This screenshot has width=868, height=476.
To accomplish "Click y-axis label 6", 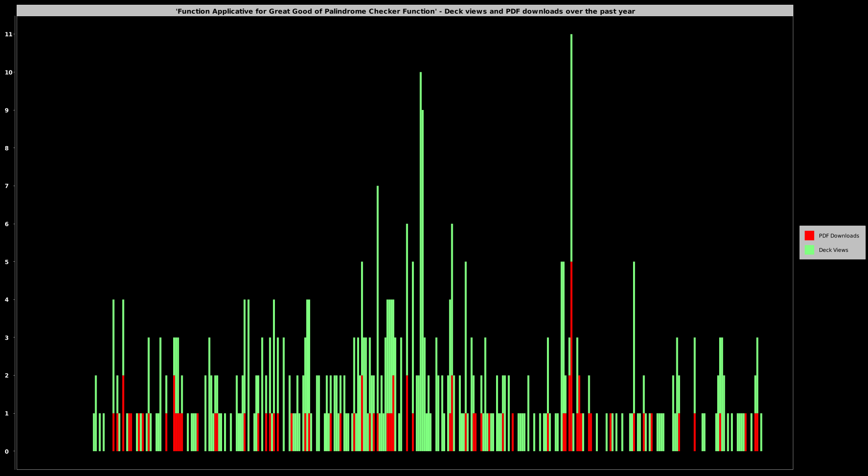I will click(x=7, y=224).
